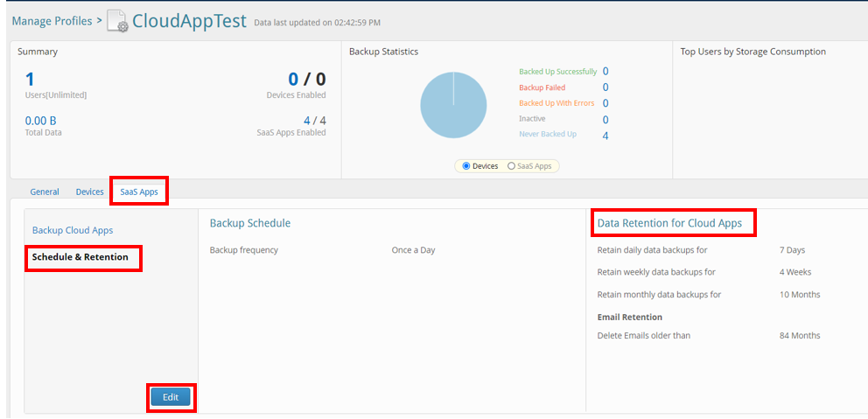Click the 0.00 B total data value
Image resolution: width=868 pixels, height=419 pixels.
coord(41,121)
